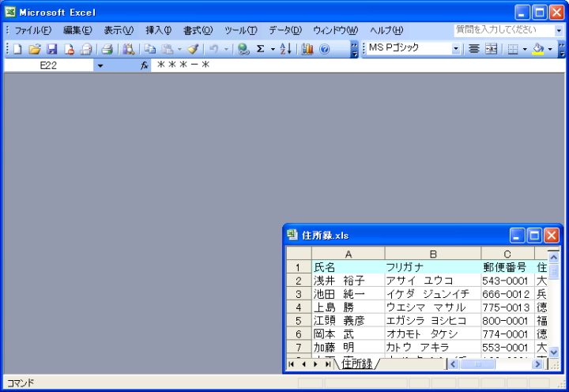The height and width of the screenshot is (392, 569).
Task: Click cell 774-0001
Action: pyautogui.click(x=507, y=334)
